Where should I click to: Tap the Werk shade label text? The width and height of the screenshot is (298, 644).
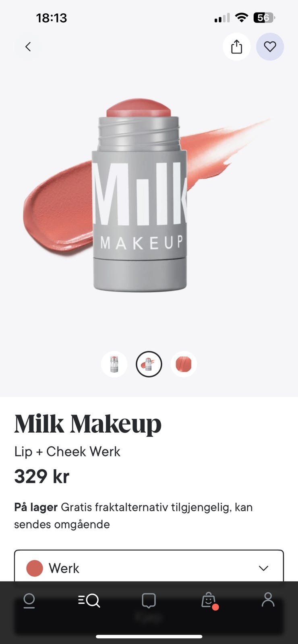coord(64,568)
